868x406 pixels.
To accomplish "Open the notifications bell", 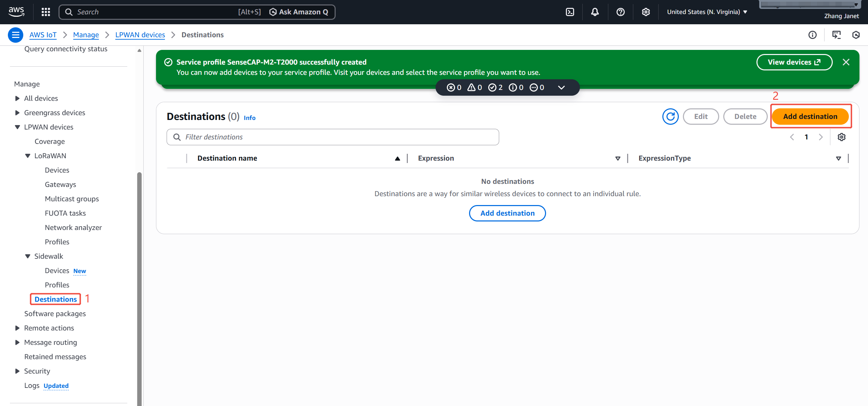I will pyautogui.click(x=595, y=12).
